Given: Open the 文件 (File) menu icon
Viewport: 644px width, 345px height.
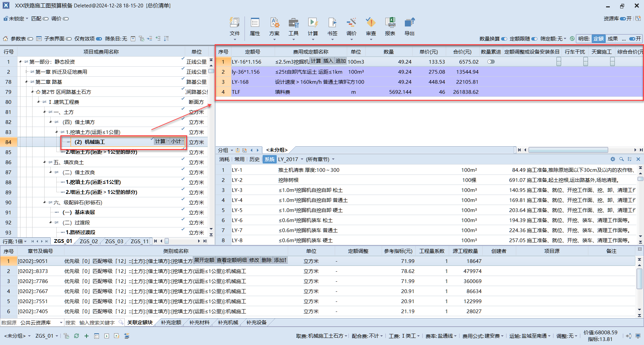Looking at the screenshot, I should point(235,27).
